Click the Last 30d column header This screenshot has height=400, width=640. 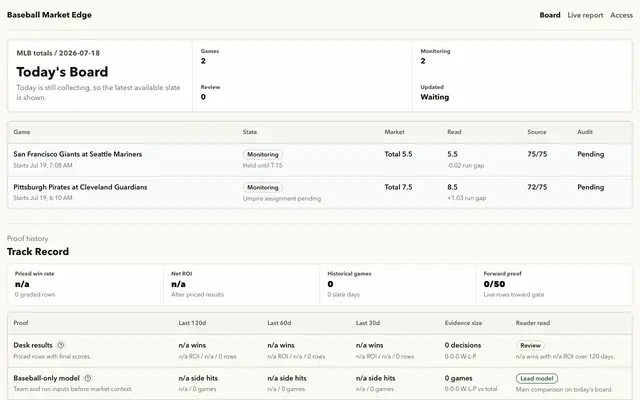coord(368,323)
